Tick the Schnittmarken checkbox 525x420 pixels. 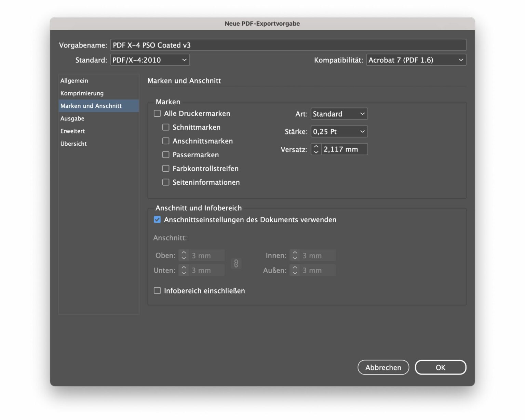point(166,127)
